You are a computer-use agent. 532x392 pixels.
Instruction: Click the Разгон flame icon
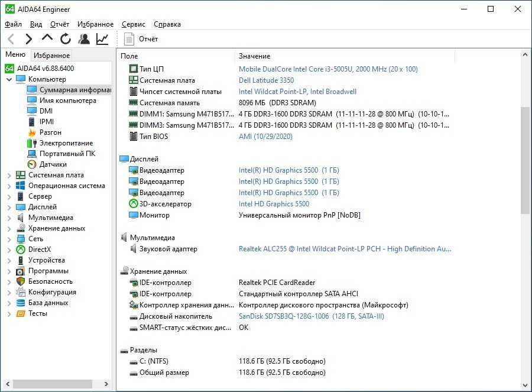tap(32, 132)
